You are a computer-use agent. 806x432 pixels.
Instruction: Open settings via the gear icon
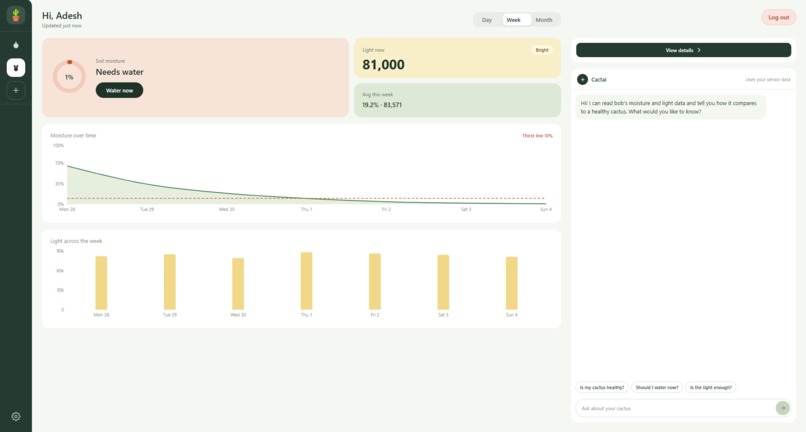16,417
